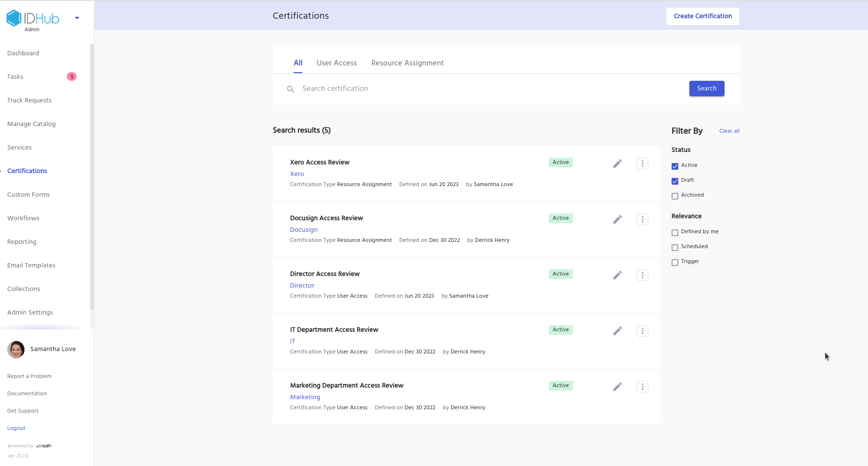Enable the Archived status filter

click(675, 196)
